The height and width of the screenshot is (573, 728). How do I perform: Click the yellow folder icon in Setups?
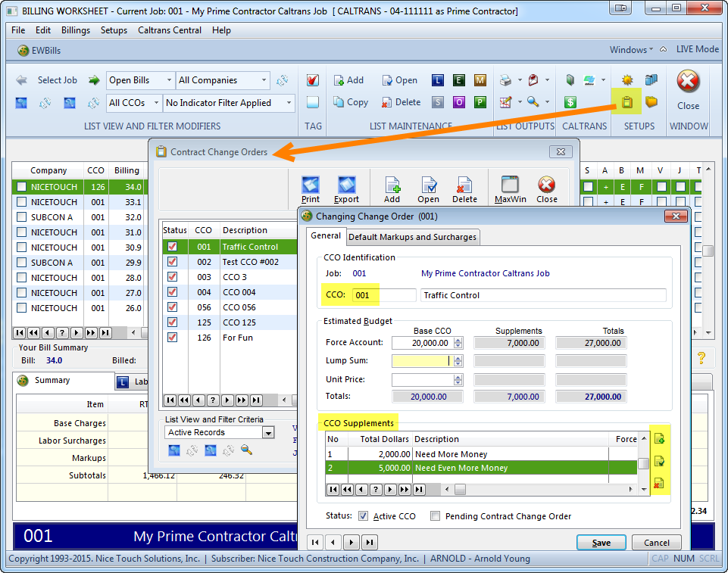[x=651, y=102]
